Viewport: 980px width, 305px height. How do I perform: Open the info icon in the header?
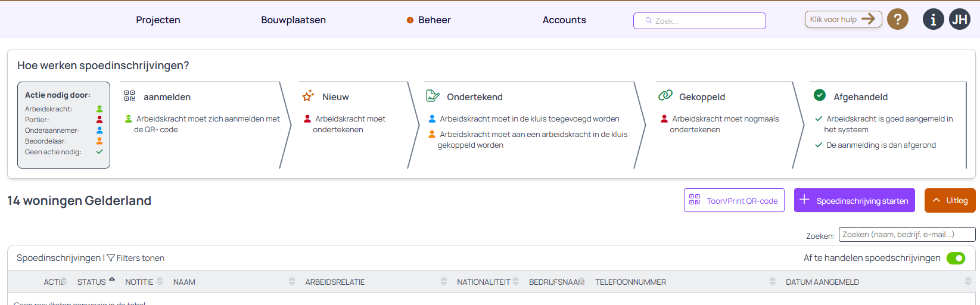934,19
